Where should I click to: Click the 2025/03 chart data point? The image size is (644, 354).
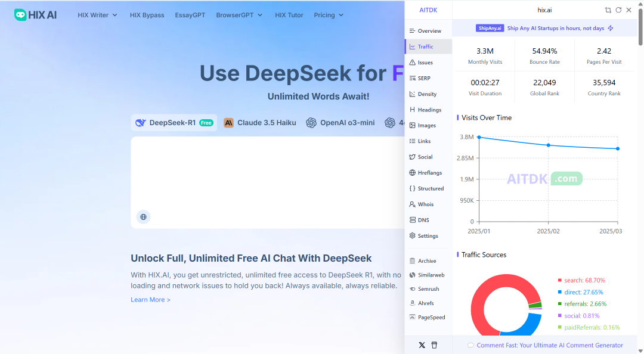pyautogui.click(x=618, y=148)
